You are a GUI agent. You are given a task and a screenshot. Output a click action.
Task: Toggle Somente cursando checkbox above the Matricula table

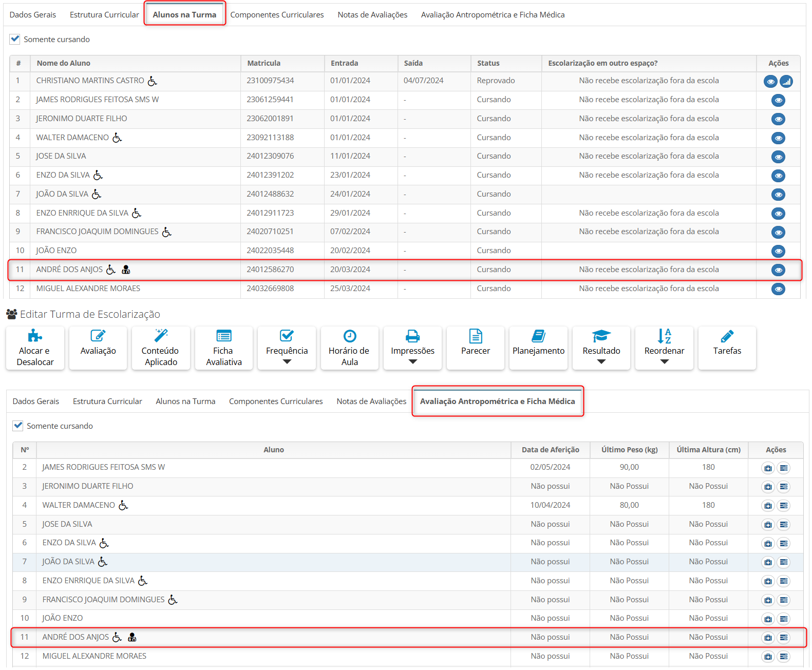click(15, 39)
